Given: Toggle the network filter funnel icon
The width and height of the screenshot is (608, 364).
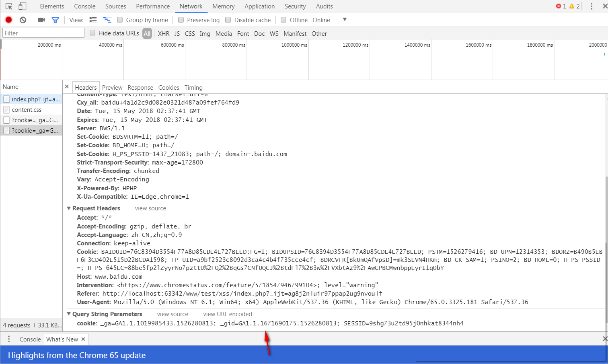Looking at the screenshot, I should 55,20.
